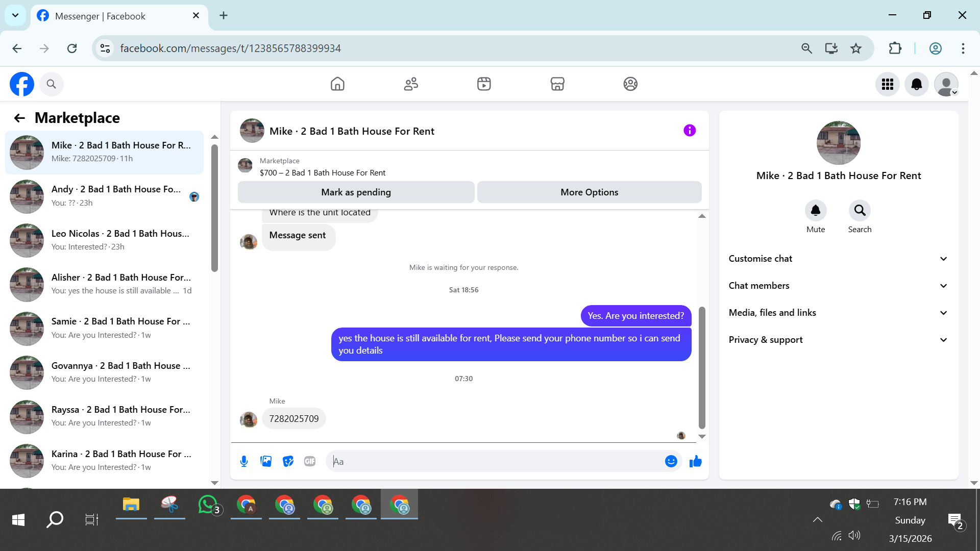This screenshot has width=980, height=551.
Task: Mute this conversation with the bell icon
Action: tap(816, 210)
